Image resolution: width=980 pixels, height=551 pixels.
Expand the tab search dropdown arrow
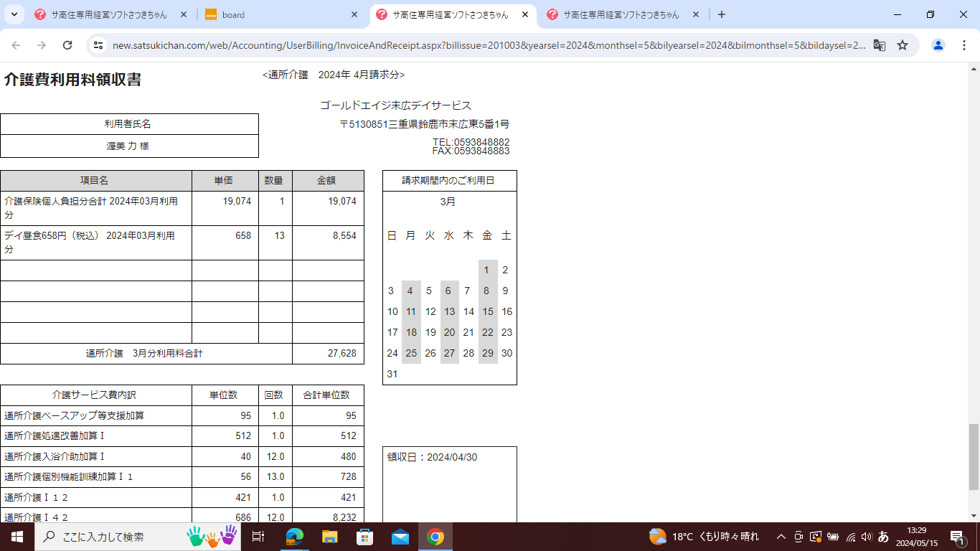click(x=14, y=14)
